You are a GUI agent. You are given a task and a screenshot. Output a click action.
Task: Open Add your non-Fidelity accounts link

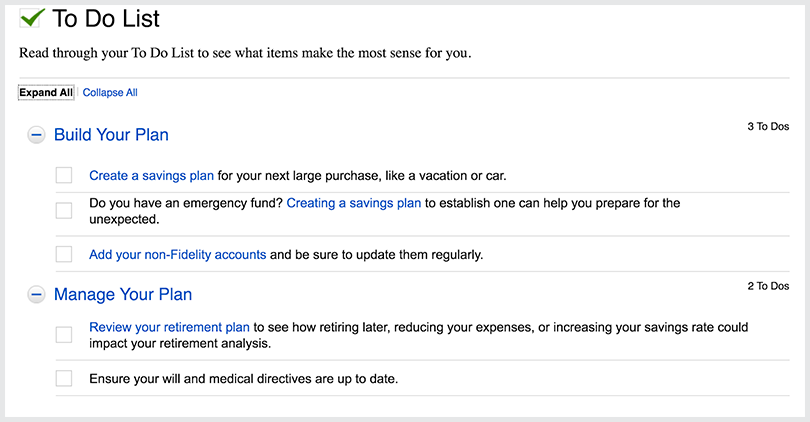click(x=178, y=255)
